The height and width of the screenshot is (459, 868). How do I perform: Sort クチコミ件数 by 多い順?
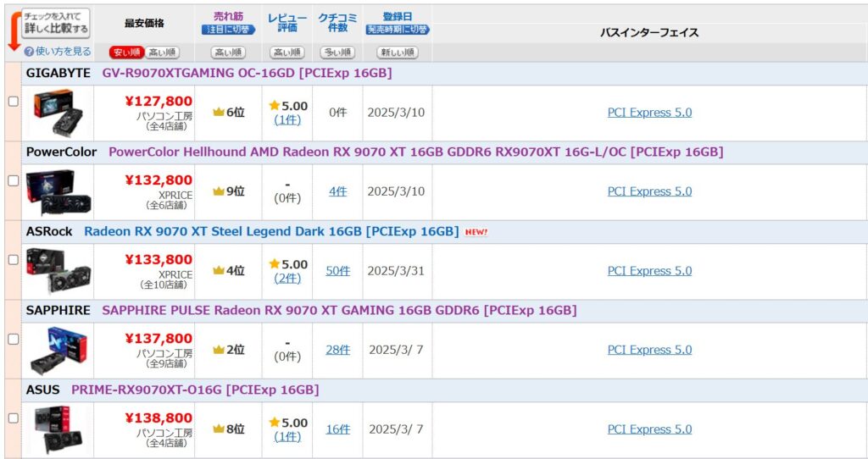(x=337, y=53)
